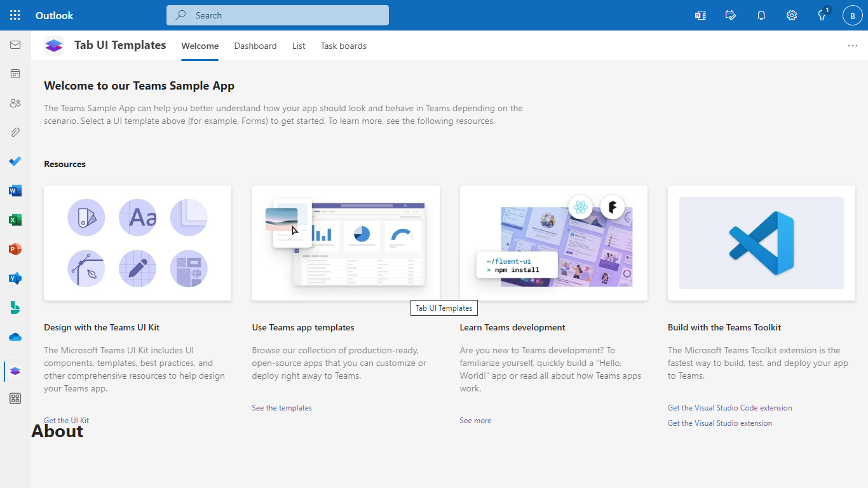The height and width of the screenshot is (488, 868).
Task: Open more options ellipsis in tab bar
Action: 853,46
